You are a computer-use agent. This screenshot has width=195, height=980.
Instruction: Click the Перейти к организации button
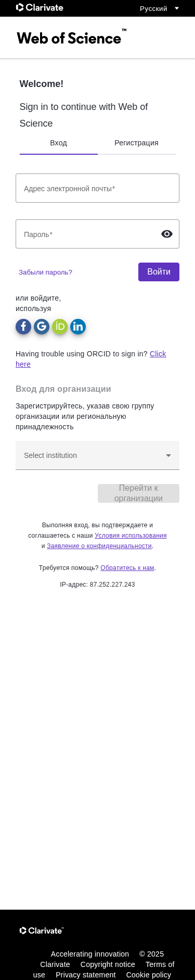[138, 493]
